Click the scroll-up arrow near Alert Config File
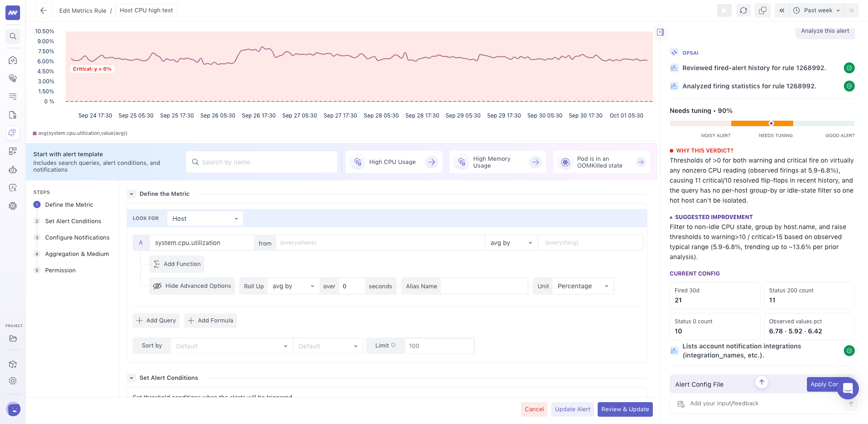This screenshot has width=868, height=424. click(x=762, y=382)
